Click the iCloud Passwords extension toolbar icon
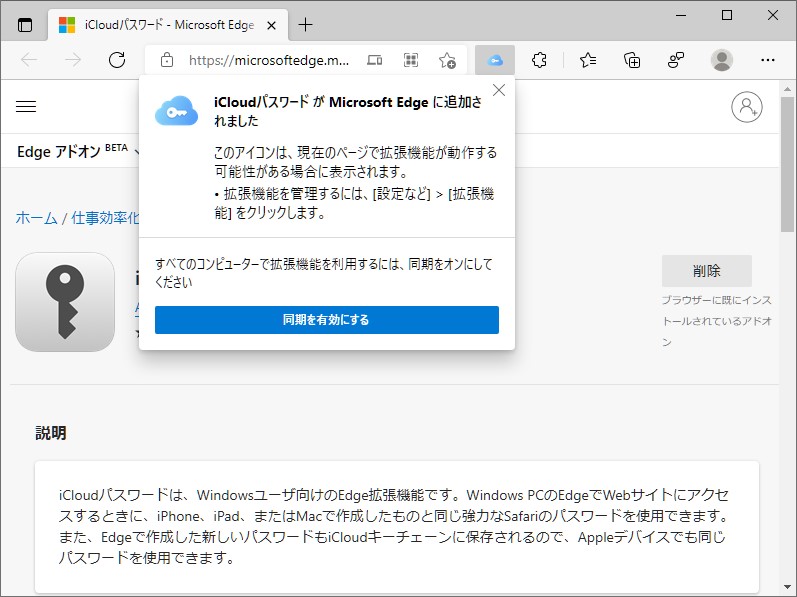Image resolution: width=797 pixels, height=597 pixels. tap(495, 60)
